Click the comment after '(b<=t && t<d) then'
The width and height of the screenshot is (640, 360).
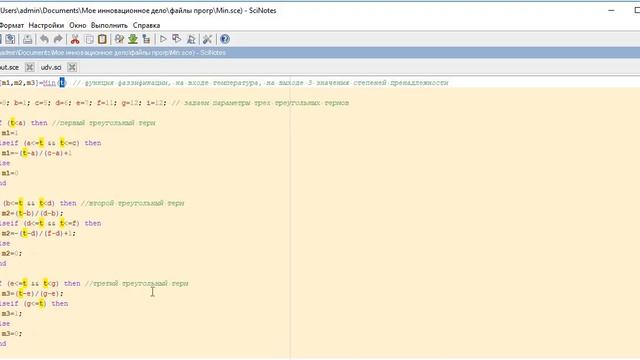point(132,203)
